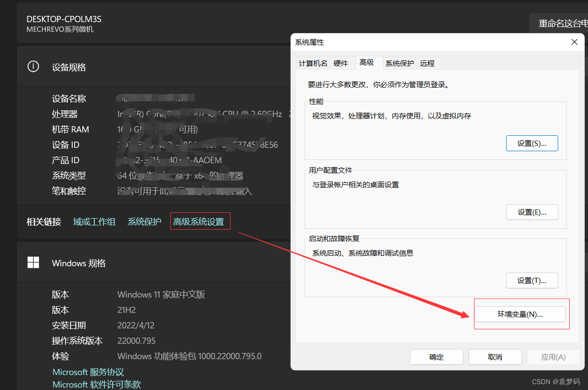Open 环境变量(N) environment variables
Screen dimensions: 588x390
coord(520,314)
